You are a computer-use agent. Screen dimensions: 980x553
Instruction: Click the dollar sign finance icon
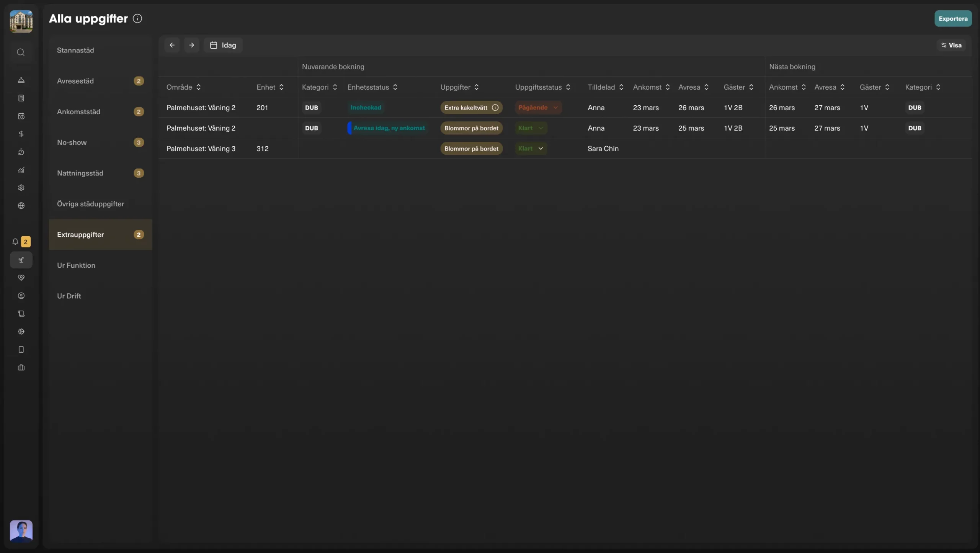(x=21, y=134)
